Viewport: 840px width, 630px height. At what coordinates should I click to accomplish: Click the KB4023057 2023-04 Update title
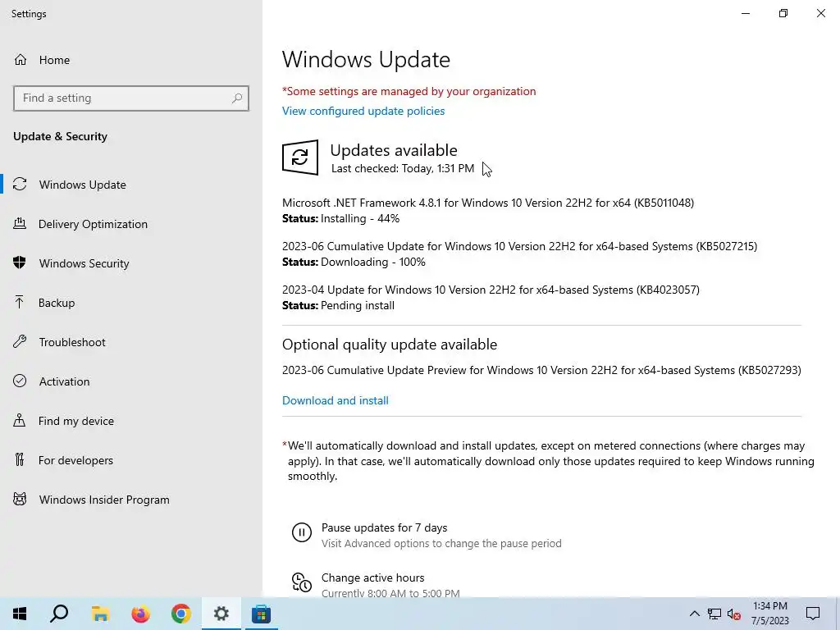[491, 290]
